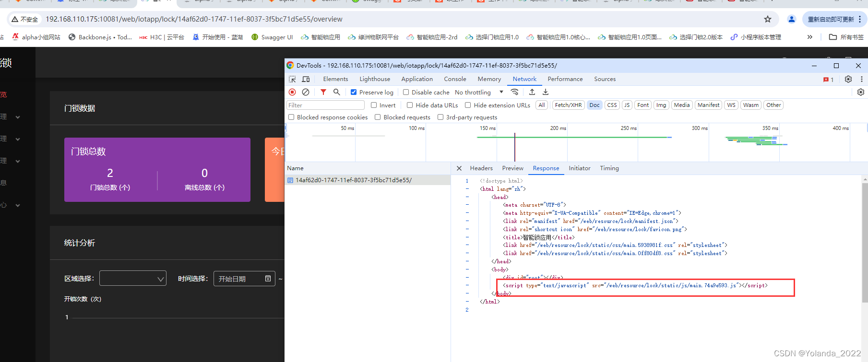Open the Lighthouse tab
Viewport: 868px width, 362px height.
[x=375, y=79]
